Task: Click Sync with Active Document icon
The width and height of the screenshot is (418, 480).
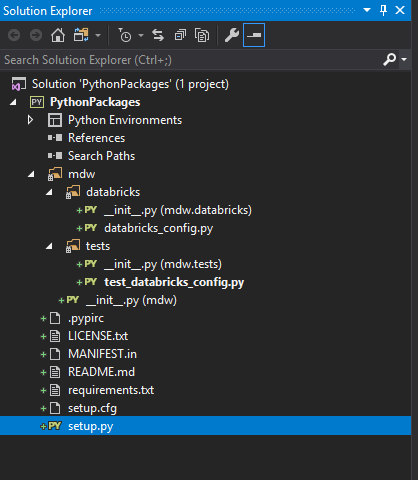Action: coord(158,35)
